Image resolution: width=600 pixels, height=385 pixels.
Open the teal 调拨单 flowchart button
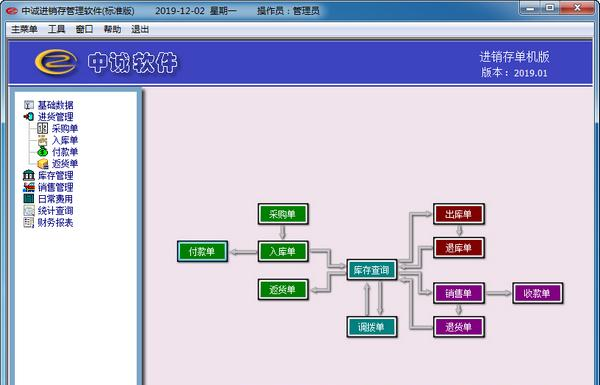tap(372, 327)
